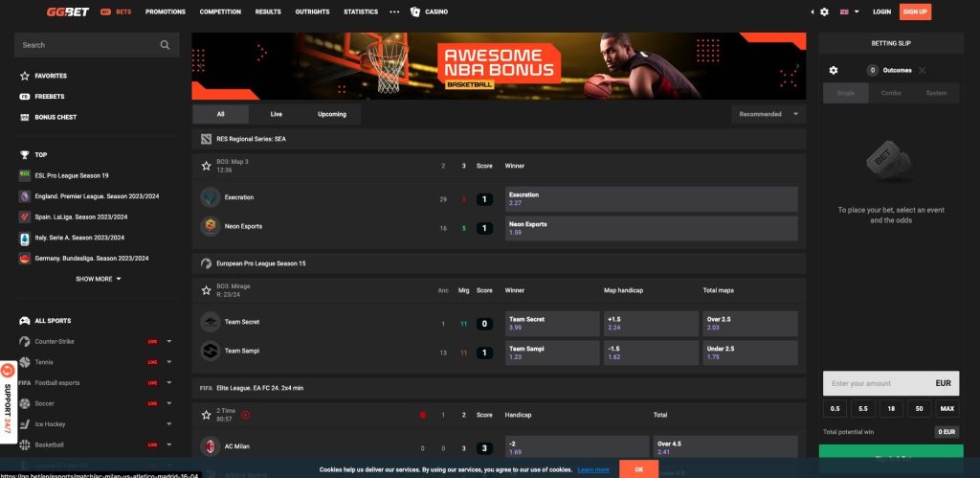Open the Bonus Chest icon
The image size is (980, 478).
click(25, 117)
